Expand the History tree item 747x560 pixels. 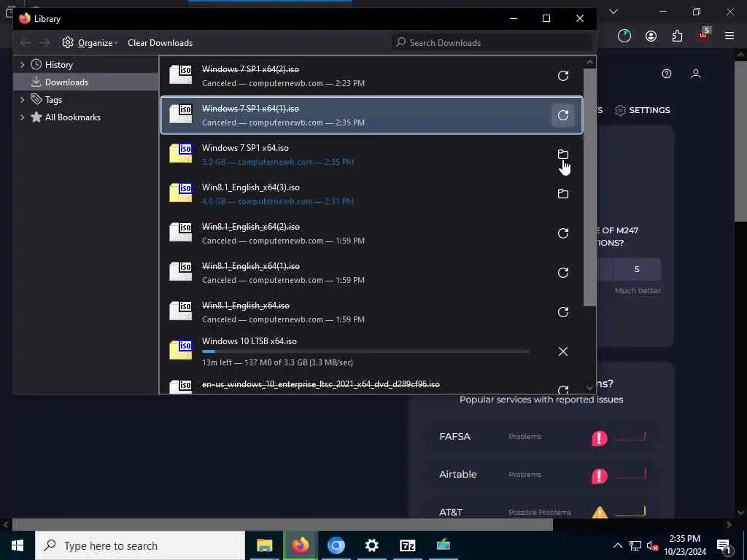[x=22, y=64]
